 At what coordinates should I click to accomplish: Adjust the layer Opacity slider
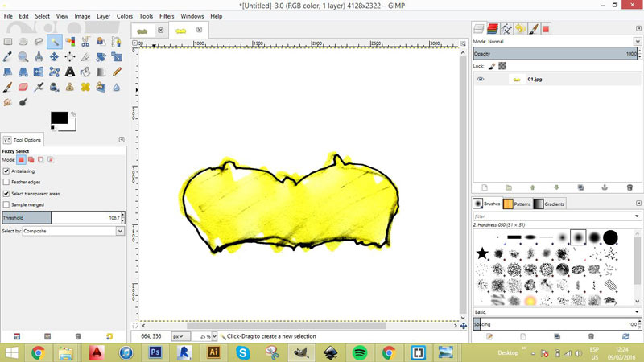(557, 54)
